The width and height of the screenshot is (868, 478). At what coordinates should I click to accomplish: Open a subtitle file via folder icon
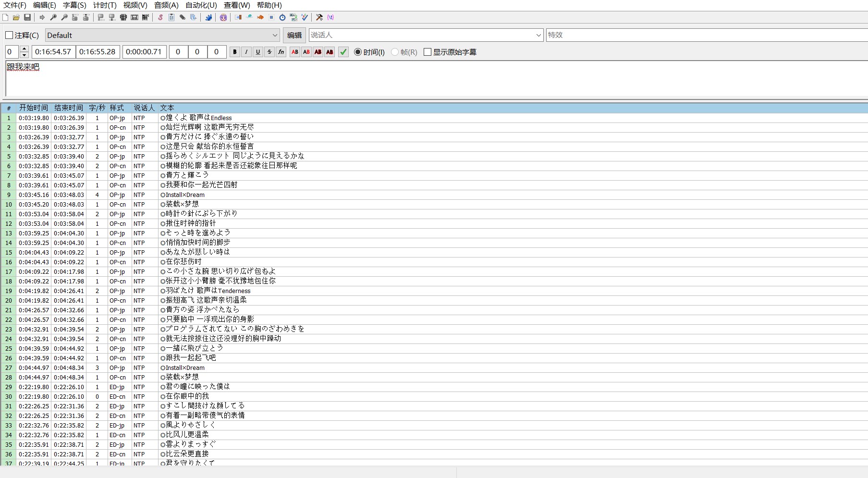[16, 17]
